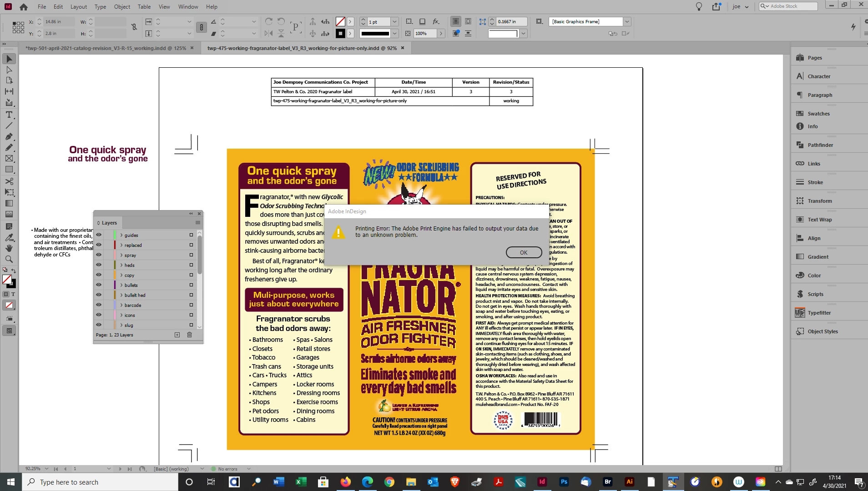868x491 pixels.
Task: Hide the icons layer
Action: [x=99, y=315]
